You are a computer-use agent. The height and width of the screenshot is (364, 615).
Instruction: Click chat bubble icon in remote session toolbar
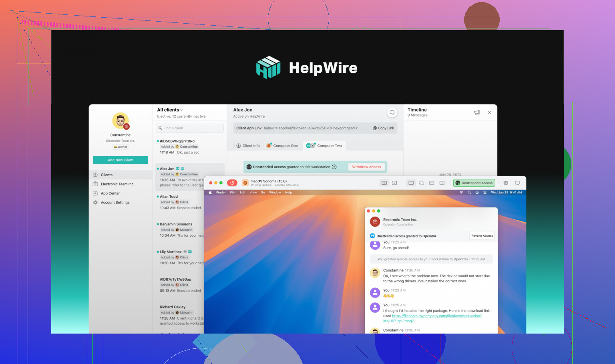pyautogui.click(x=517, y=183)
